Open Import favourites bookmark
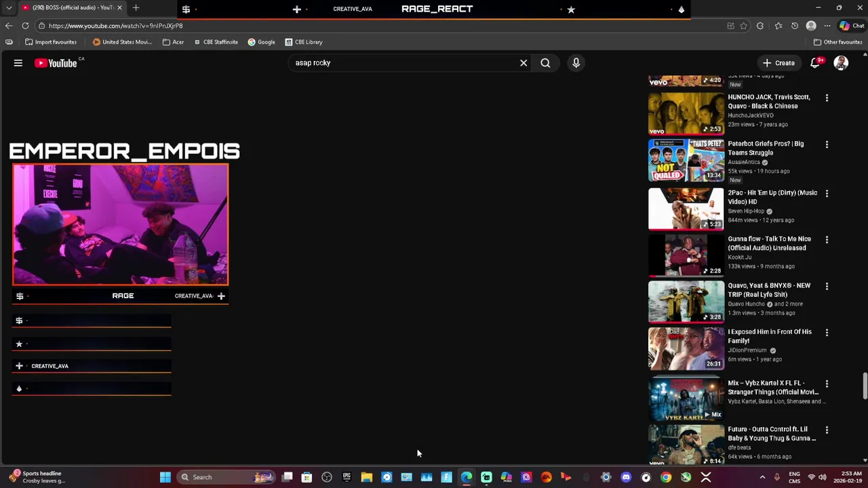 pos(51,42)
